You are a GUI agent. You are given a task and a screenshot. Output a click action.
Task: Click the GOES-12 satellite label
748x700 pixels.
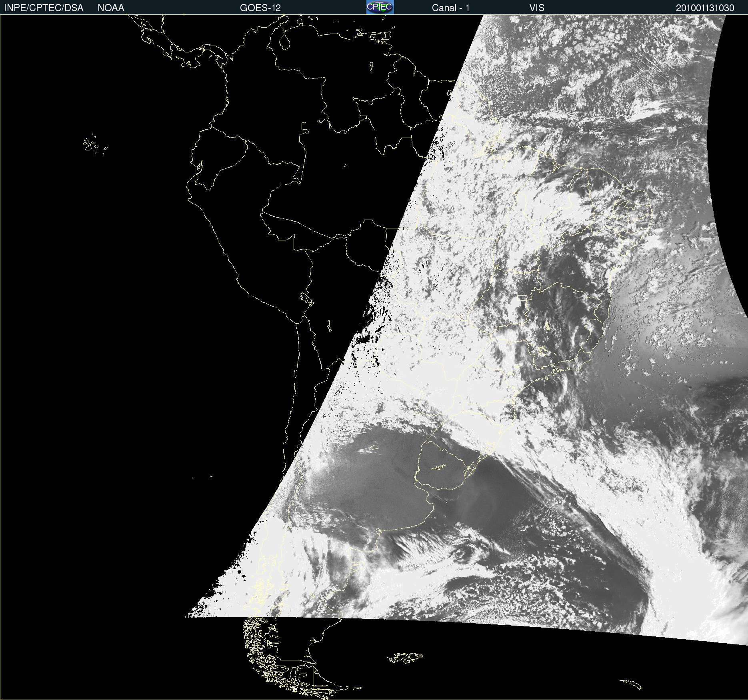coord(260,8)
